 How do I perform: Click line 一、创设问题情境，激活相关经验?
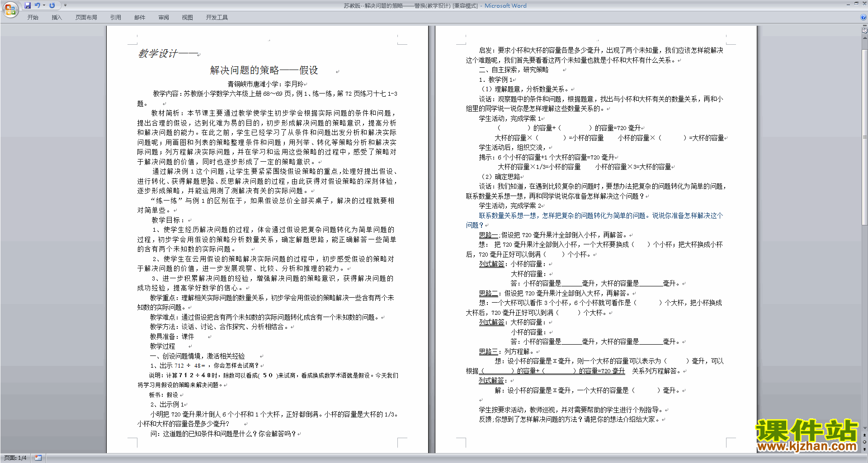197,356
